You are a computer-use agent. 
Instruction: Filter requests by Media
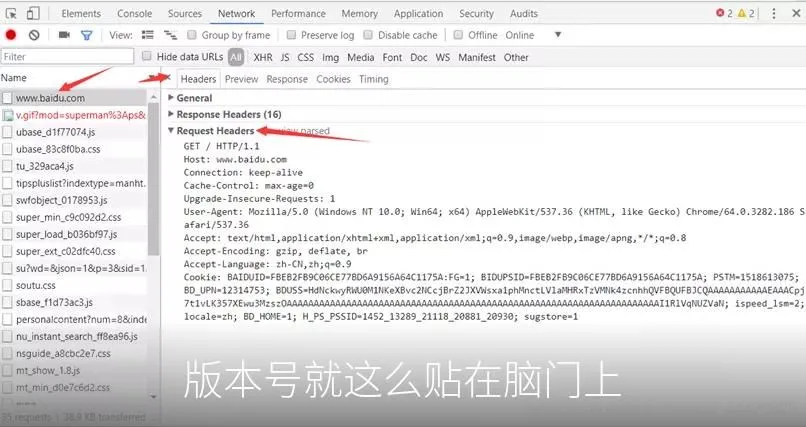[360, 57]
